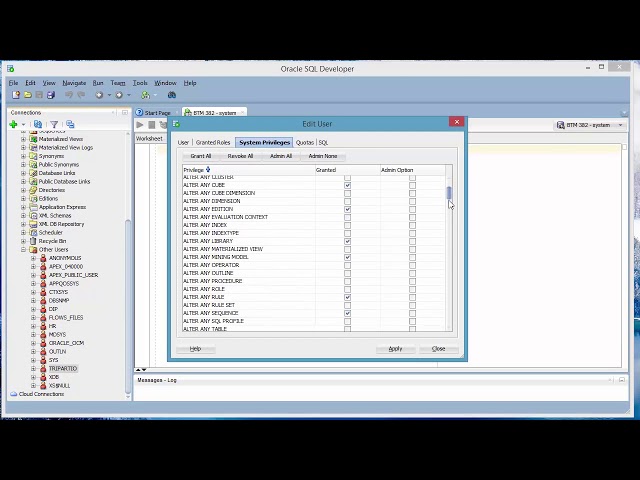Click the Forward navigation arrow icon
Viewport: 640px width, 480px height.
(119, 95)
